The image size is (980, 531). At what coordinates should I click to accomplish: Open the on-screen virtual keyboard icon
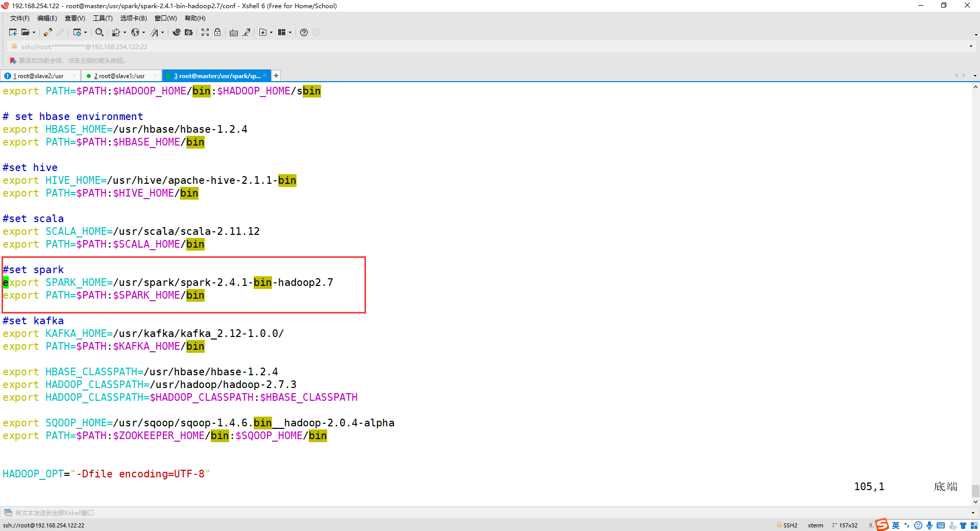pyautogui.click(x=233, y=32)
